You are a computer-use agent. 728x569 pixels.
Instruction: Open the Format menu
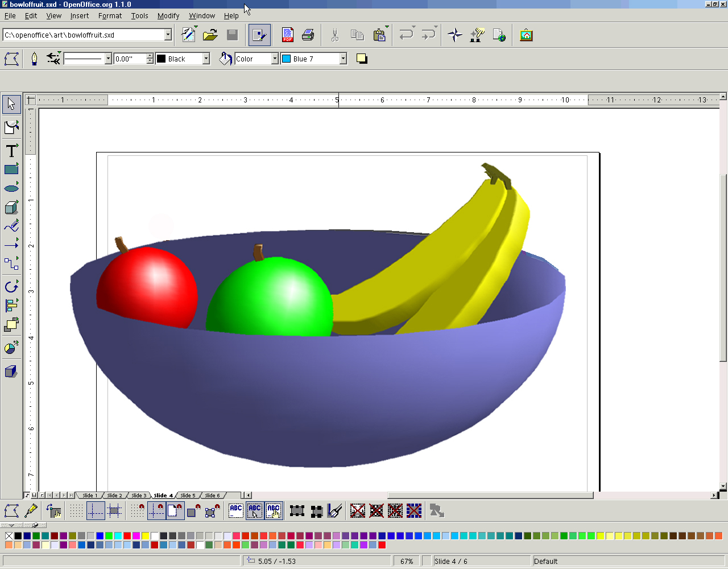tap(110, 16)
